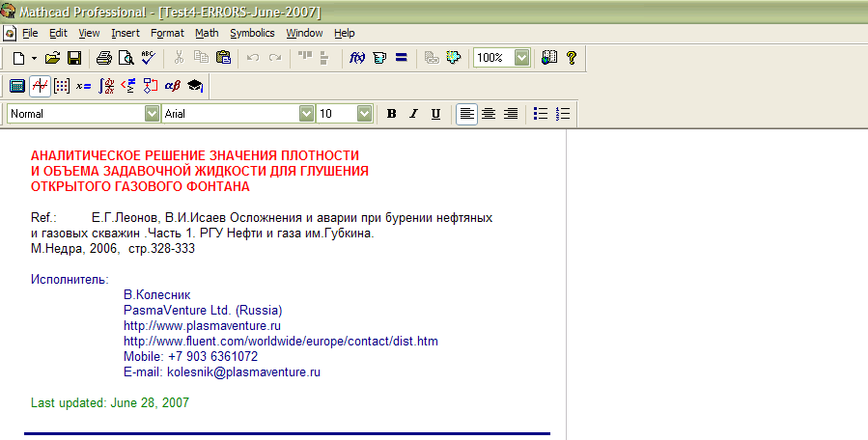Open the View menu
The height and width of the screenshot is (440, 868).
tap(89, 33)
